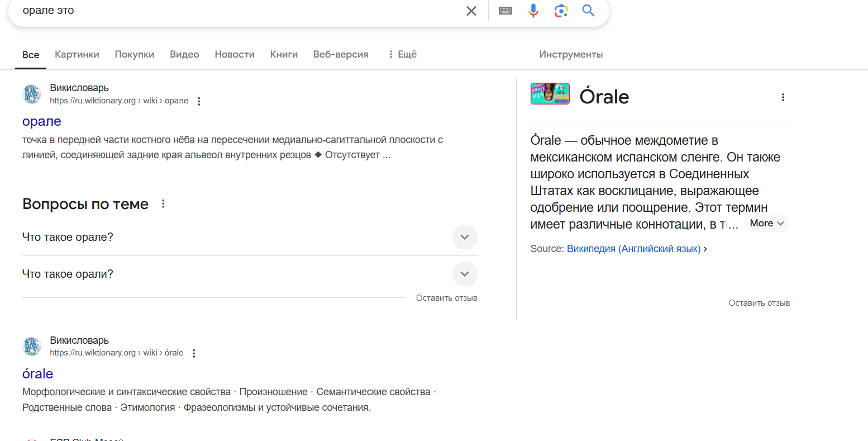Start voice search with microphone icon
The height and width of the screenshot is (441, 868).
[533, 11]
